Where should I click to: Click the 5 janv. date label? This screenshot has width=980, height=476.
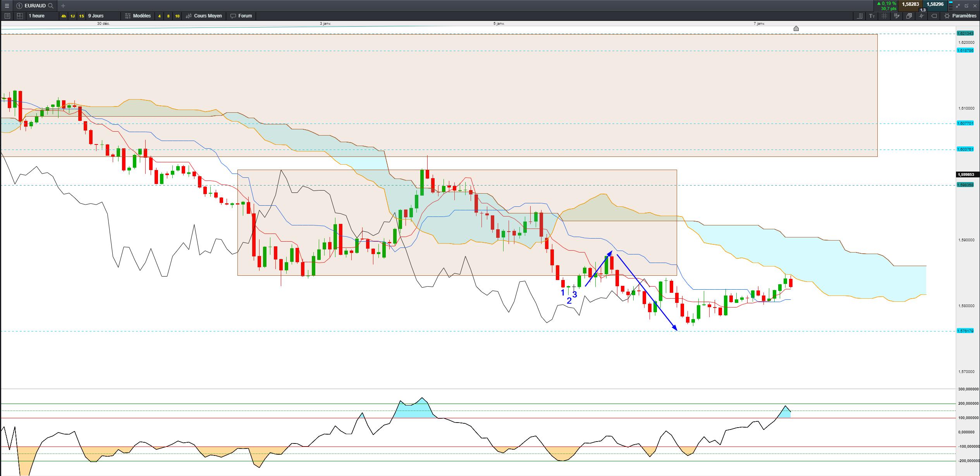(x=499, y=24)
